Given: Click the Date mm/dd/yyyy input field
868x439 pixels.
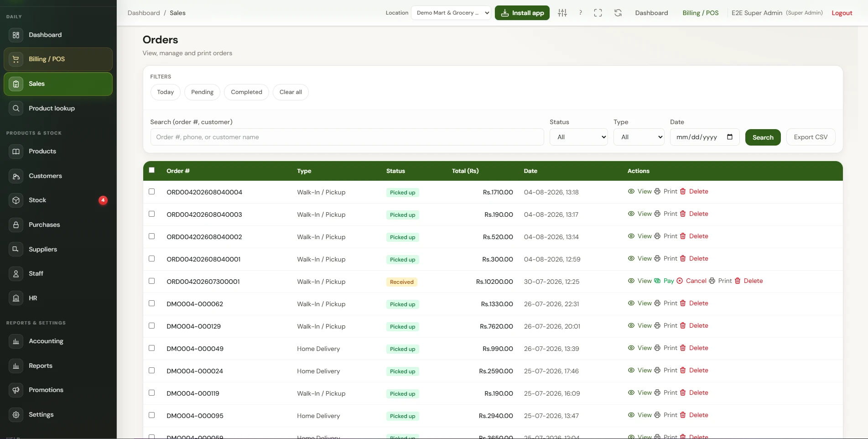Looking at the screenshot, I should click(705, 137).
